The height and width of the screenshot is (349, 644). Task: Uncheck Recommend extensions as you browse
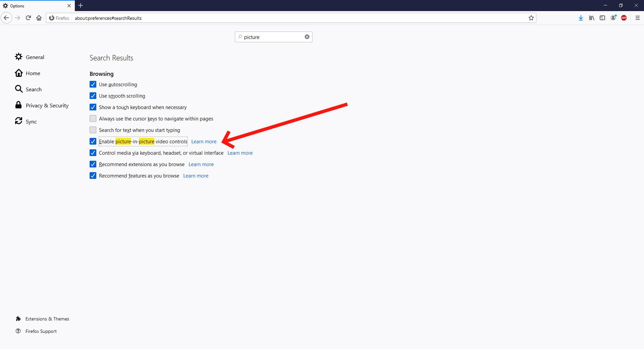coord(93,164)
